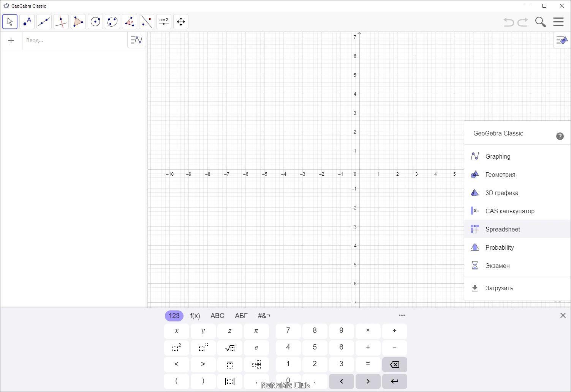Click the Undo arrow

(509, 22)
